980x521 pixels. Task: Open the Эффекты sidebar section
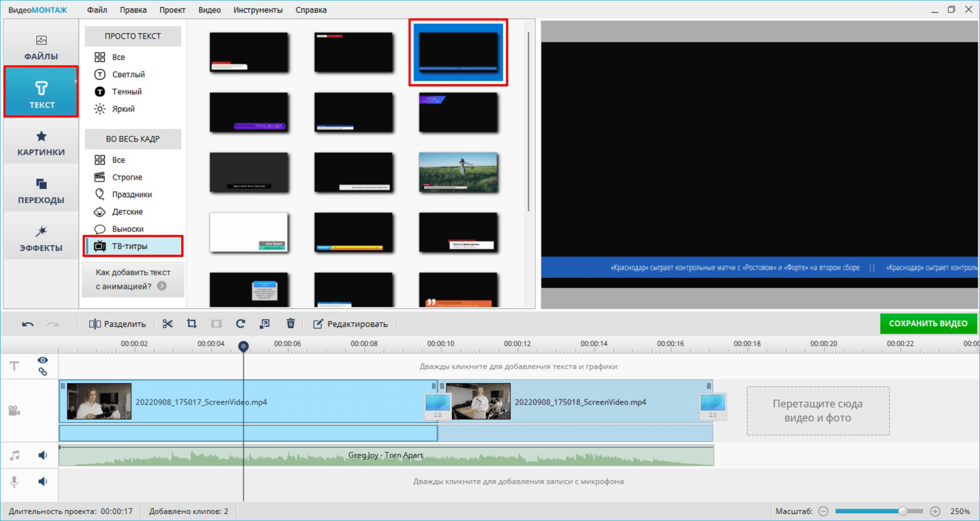[41, 239]
